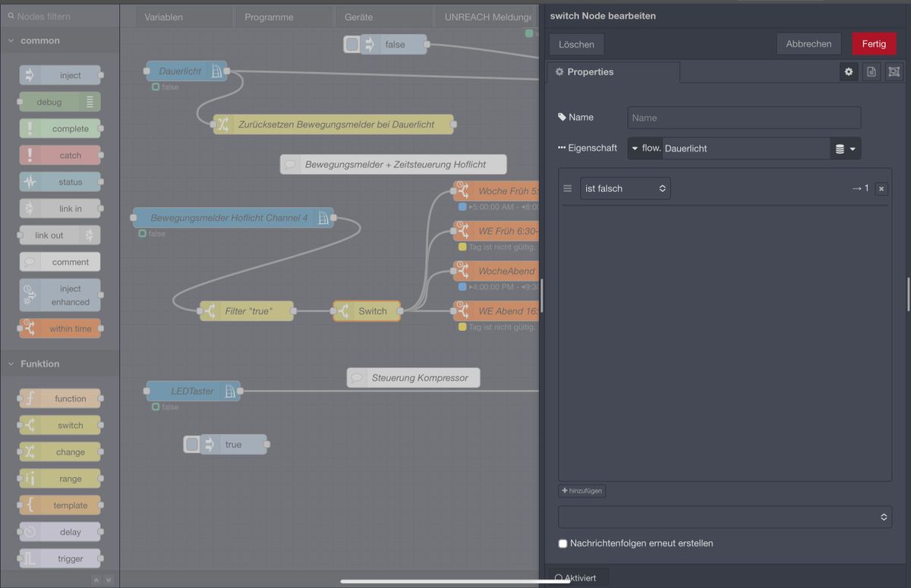This screenshot has width=911, height=588.
Task: Select the inject node in the palette
Action: tap(60, 75)
